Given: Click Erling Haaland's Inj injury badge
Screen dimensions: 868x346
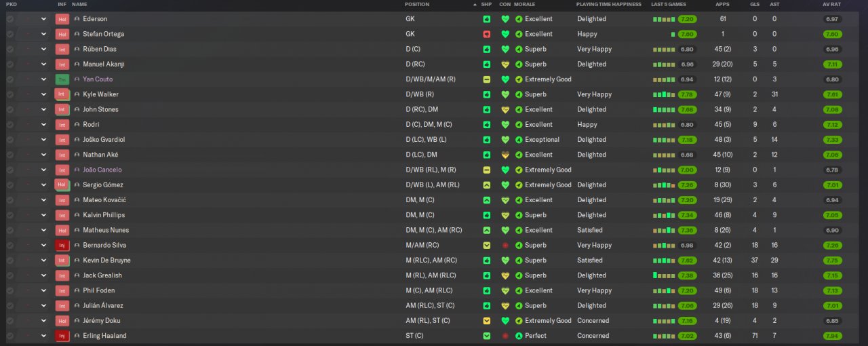Looking at the screenshot, I should [62, 336].
